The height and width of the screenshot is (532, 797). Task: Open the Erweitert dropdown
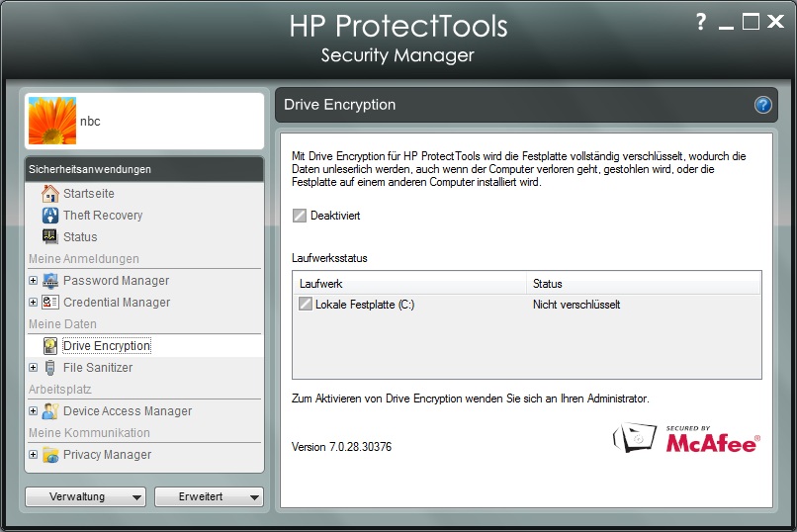[209, 497]
